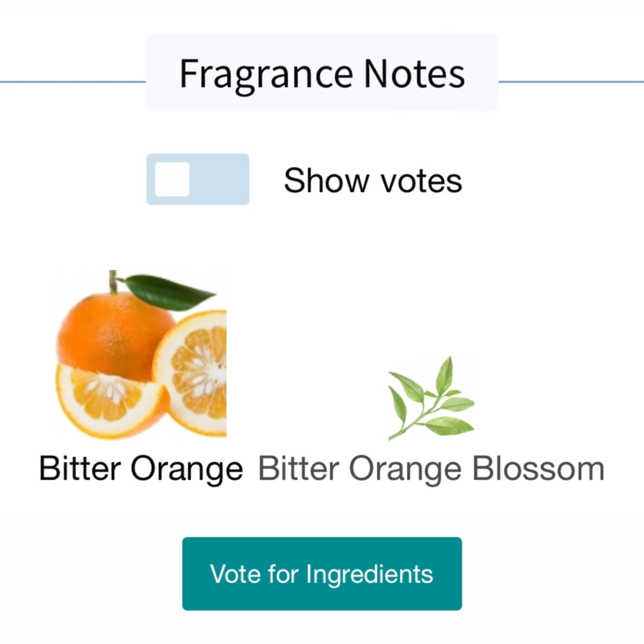The width and height of the screenshot is (644, 644).
Task: Click the Bitter Orange note name
Action: click(x=141, y=469)
